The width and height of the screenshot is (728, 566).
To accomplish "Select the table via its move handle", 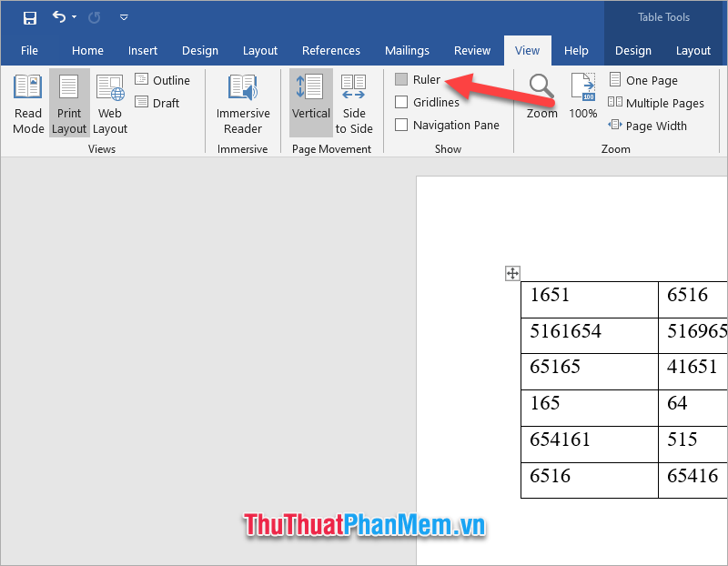I will (x=512, y=273).
